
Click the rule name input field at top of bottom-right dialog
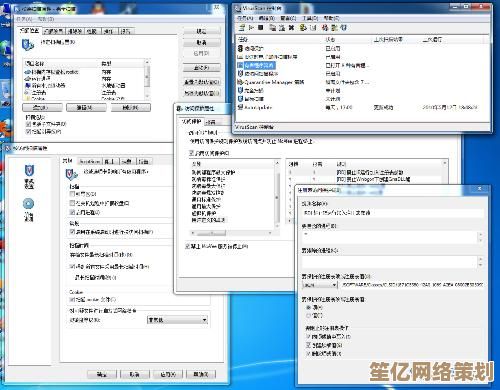point(392,213)
